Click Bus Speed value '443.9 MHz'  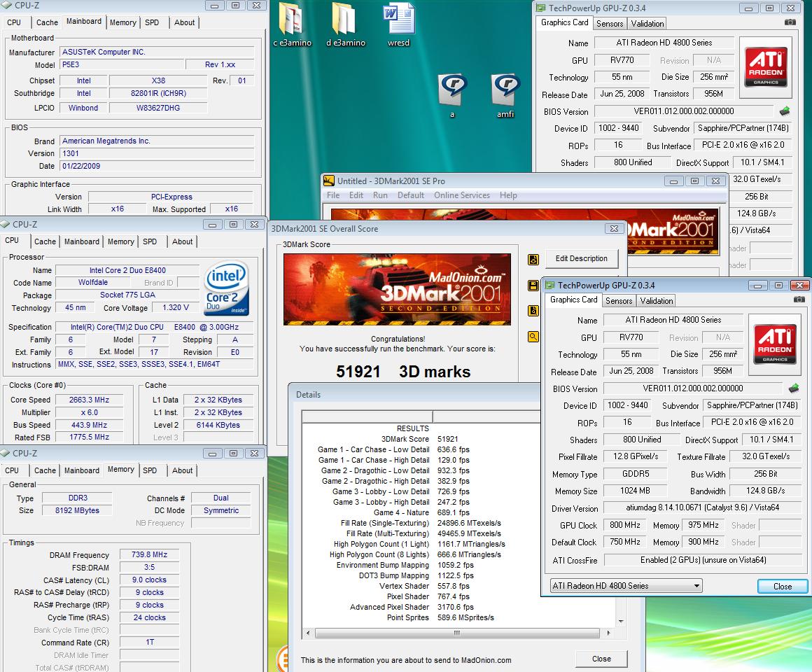[89, 425]
